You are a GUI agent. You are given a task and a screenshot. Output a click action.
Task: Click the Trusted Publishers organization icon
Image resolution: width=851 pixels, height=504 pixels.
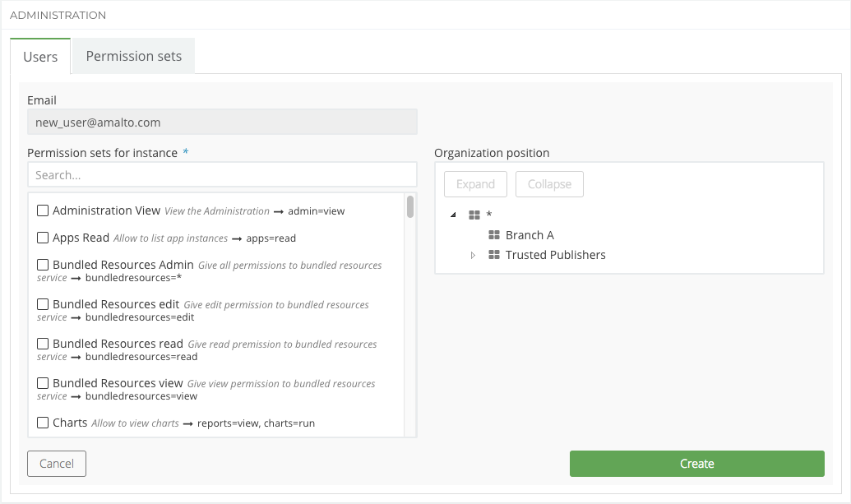click(x=494, y=255)
